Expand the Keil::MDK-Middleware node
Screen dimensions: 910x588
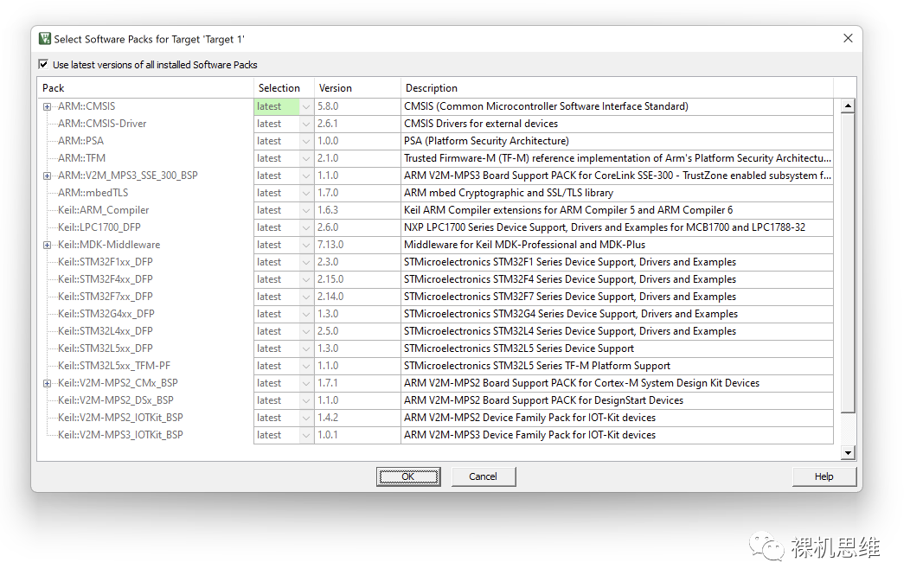[x=47, y=245]
